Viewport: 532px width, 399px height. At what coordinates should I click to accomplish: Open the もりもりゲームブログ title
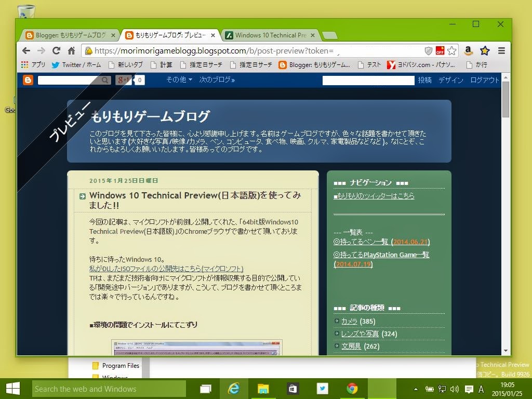[x=151, y=116]
